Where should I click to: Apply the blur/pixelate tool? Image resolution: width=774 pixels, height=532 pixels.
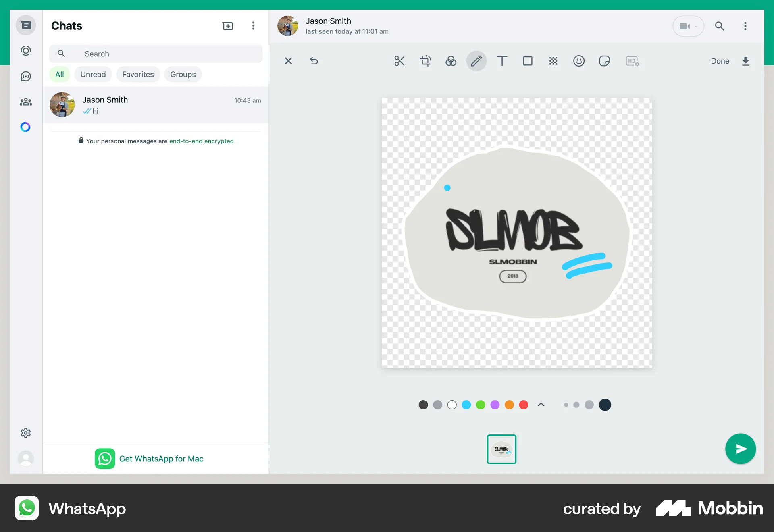[x=553, y=61]
